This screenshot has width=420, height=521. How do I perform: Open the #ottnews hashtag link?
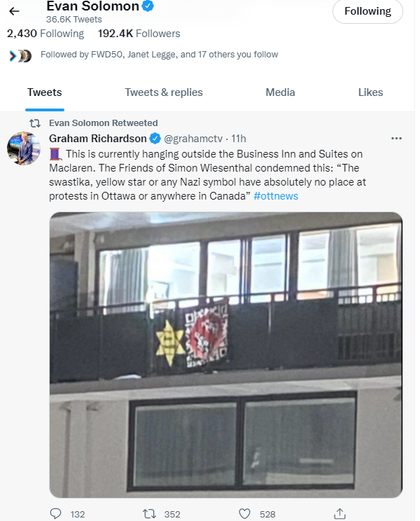coord(276,196)
